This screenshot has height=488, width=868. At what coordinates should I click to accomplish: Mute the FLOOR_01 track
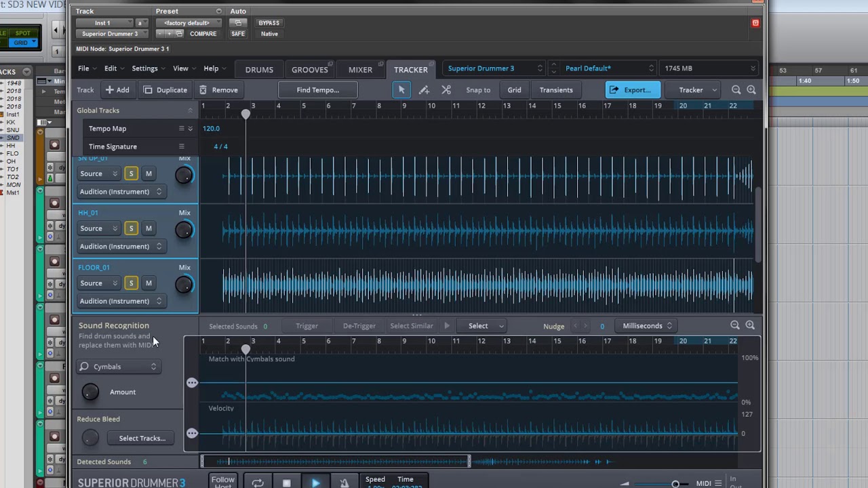tap(149, 283)
